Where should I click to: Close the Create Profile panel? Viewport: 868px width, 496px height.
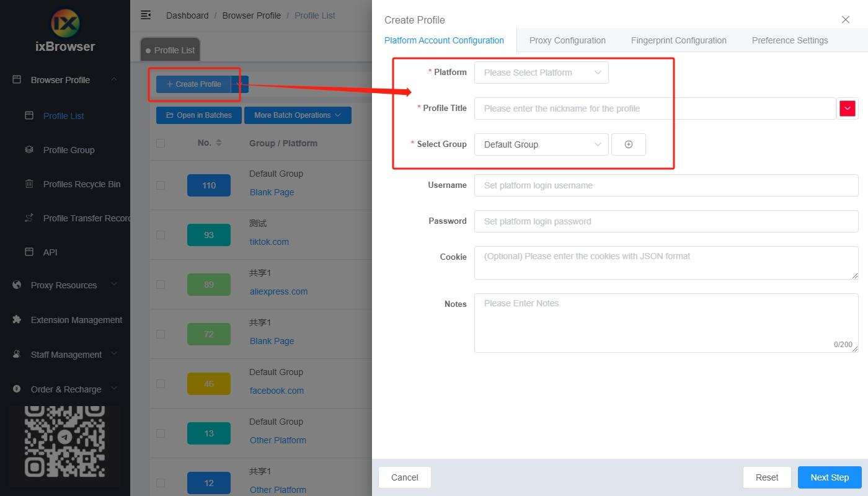[x=845, y=20]
